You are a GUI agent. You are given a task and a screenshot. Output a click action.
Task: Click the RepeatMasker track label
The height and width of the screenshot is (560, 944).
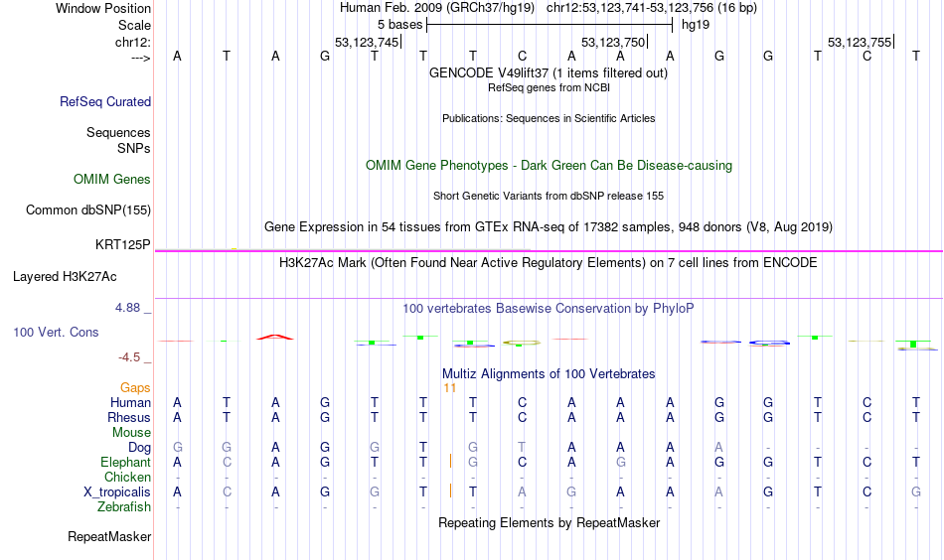click(x=109, y=536)
